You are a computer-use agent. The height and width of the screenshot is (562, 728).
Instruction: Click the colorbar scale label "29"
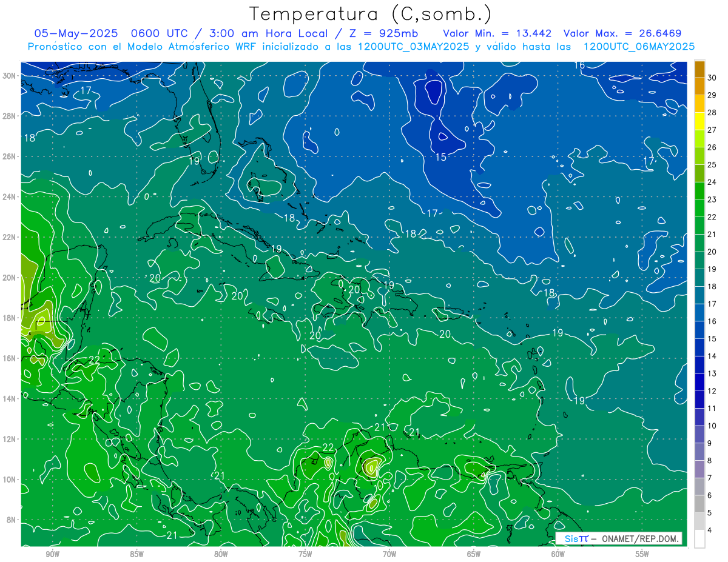(712, 95)
